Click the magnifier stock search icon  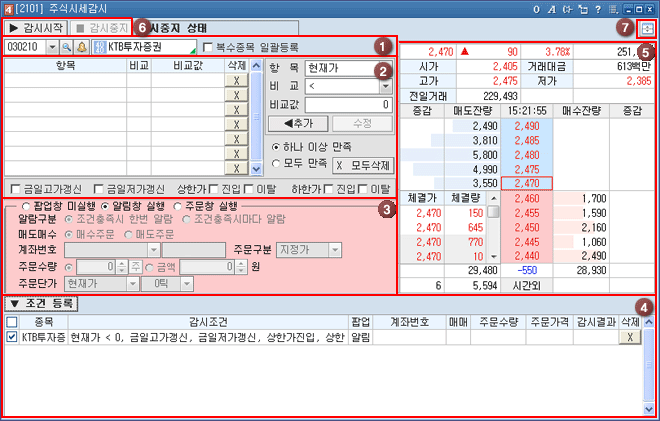[x=65, y=47]
